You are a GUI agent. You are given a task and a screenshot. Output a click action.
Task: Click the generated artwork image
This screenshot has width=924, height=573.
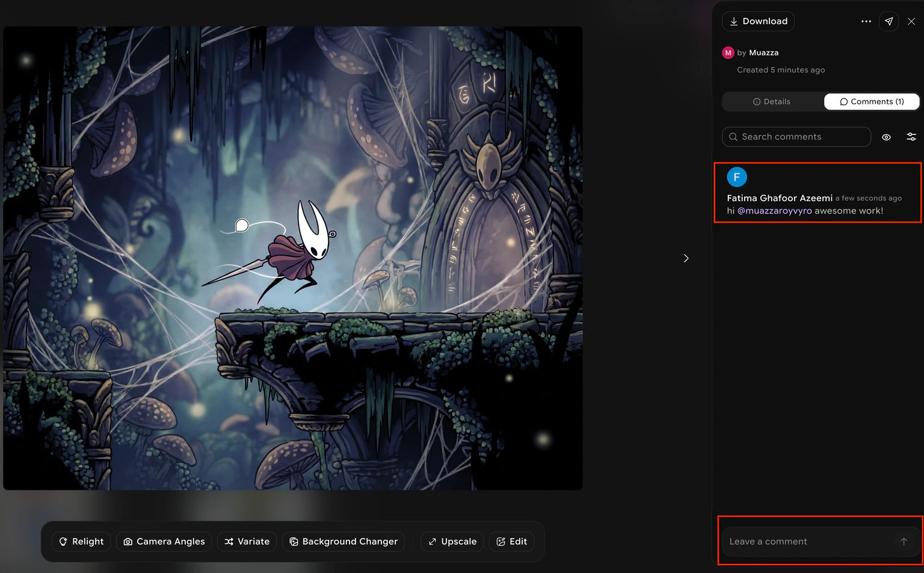(293, 258)
